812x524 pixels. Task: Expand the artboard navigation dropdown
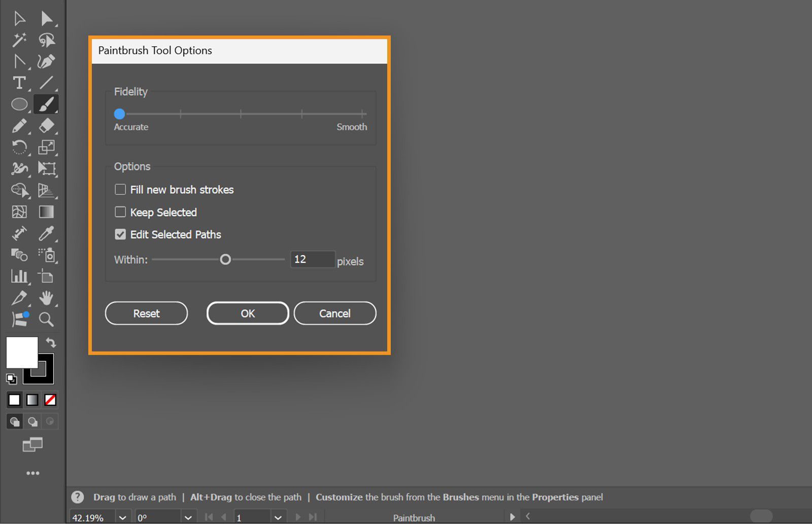(278, 517)
